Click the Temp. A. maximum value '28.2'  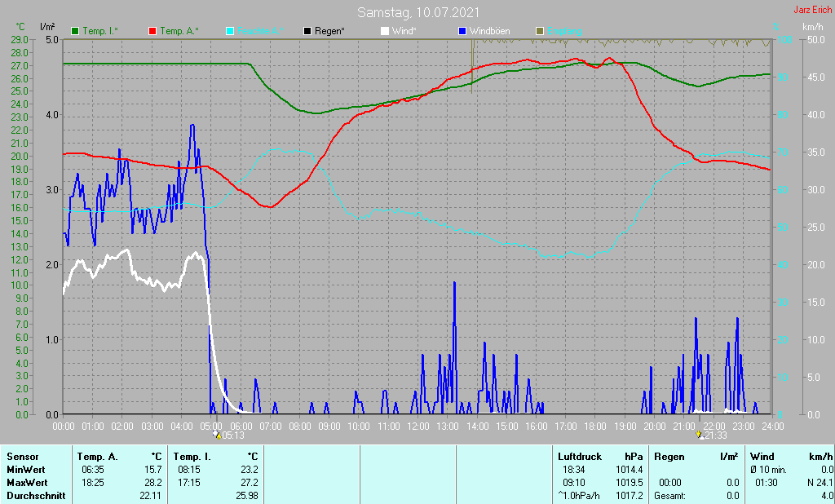pos(152,483)
